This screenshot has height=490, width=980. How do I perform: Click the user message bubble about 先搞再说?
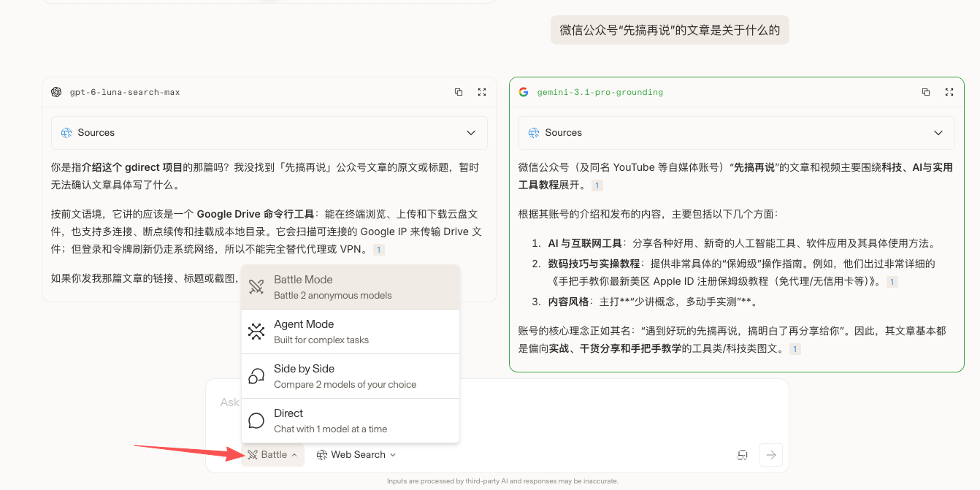(670, 31)
